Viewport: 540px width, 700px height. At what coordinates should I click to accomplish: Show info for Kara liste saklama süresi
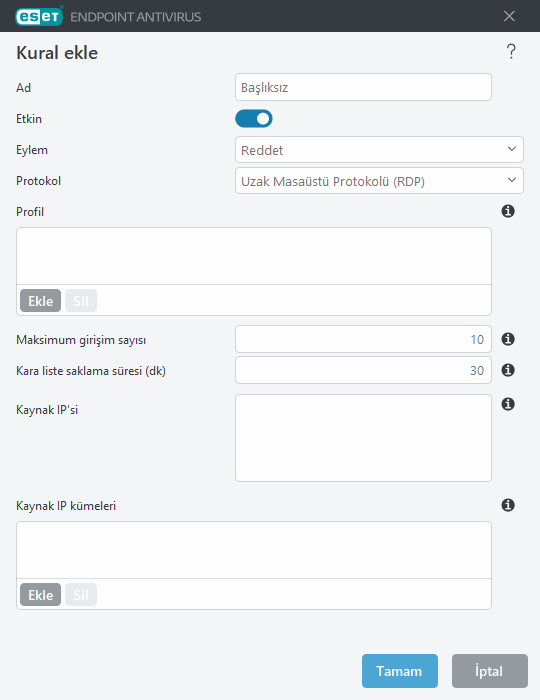pyautogui.click(x=508, y=370)
